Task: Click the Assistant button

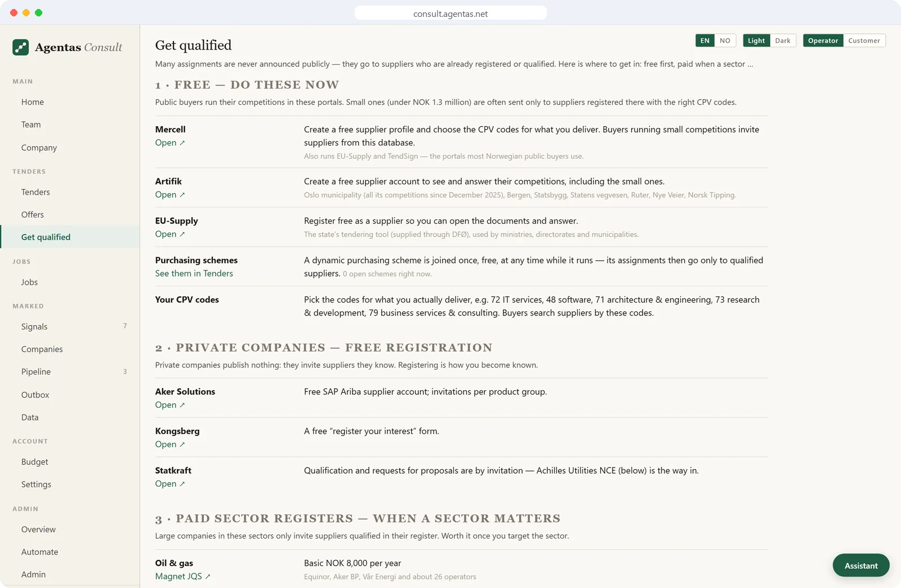Action: click(x=861, y=565)
